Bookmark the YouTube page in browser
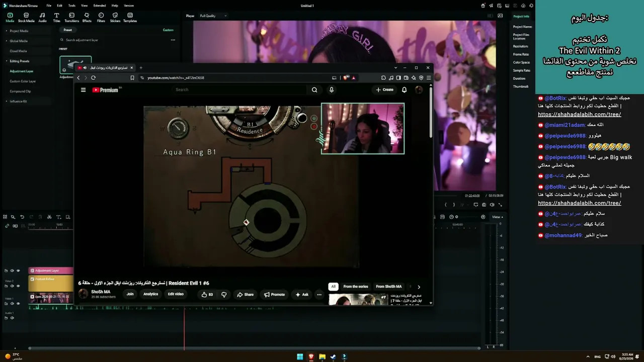This screenshot has width=644, height=362. pyautogui.click(x=132, y=78)
